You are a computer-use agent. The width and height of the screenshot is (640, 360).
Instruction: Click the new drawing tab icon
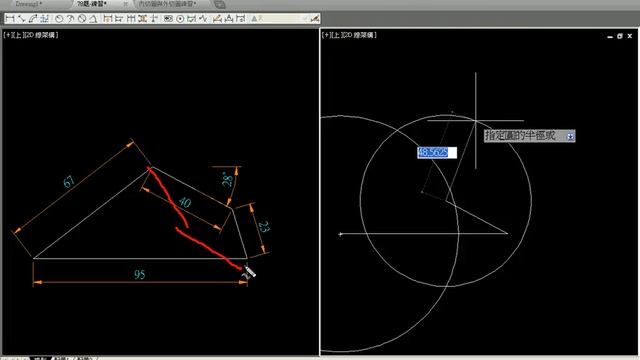pos(220,4)
